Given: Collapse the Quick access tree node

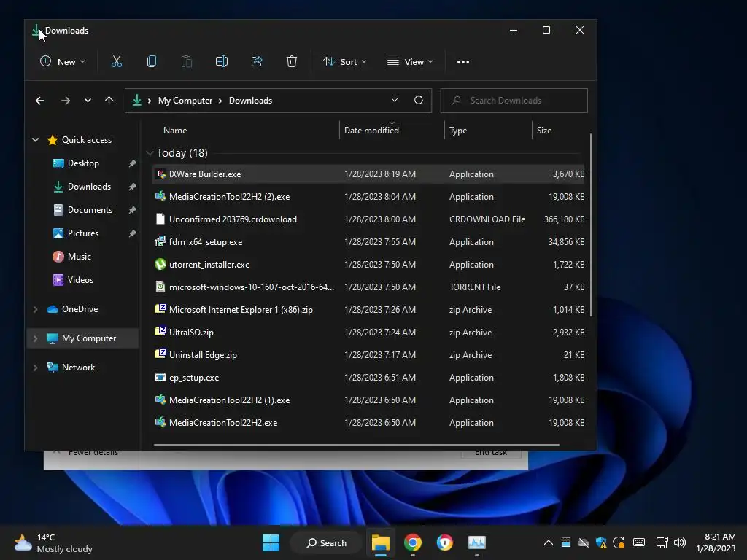Looking at the screenshot, I should coord(35,139).
